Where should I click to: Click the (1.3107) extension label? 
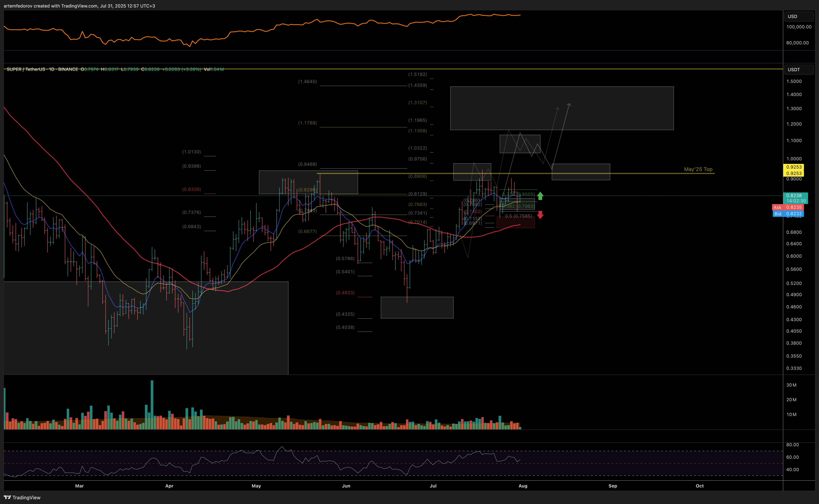tap(417, 102)
